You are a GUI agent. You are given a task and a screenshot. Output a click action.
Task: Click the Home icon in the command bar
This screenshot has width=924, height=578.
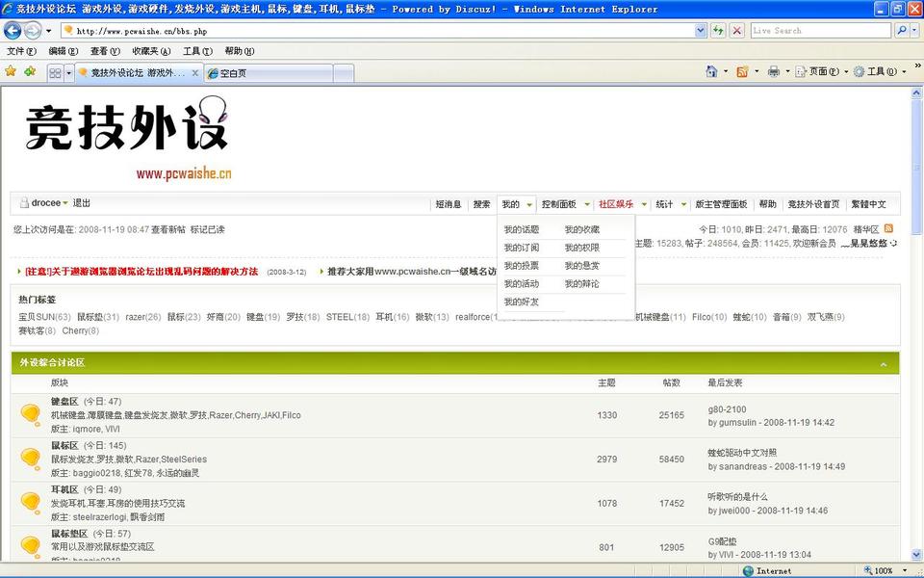click(x=711, y=71)
